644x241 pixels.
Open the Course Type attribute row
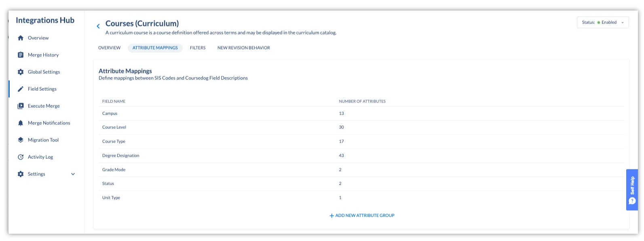(x=361, y=141)
